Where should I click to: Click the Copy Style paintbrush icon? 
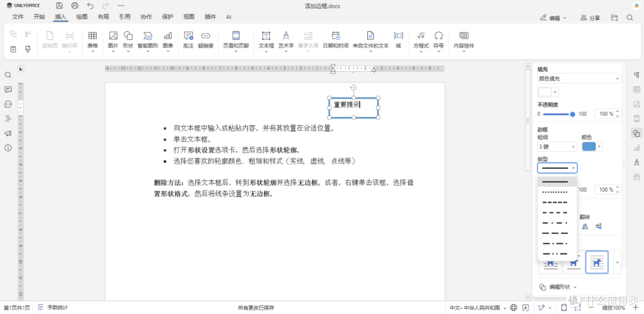(28, 50)
